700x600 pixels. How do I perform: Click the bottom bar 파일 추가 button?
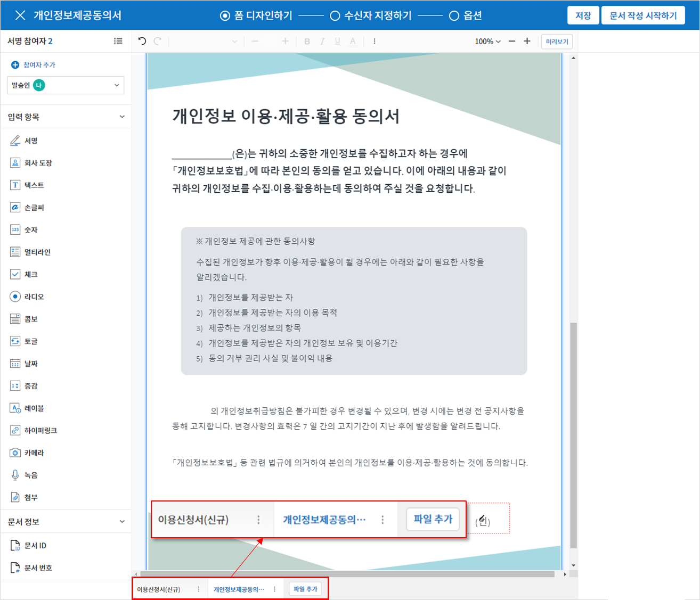(x=305, y=589)
